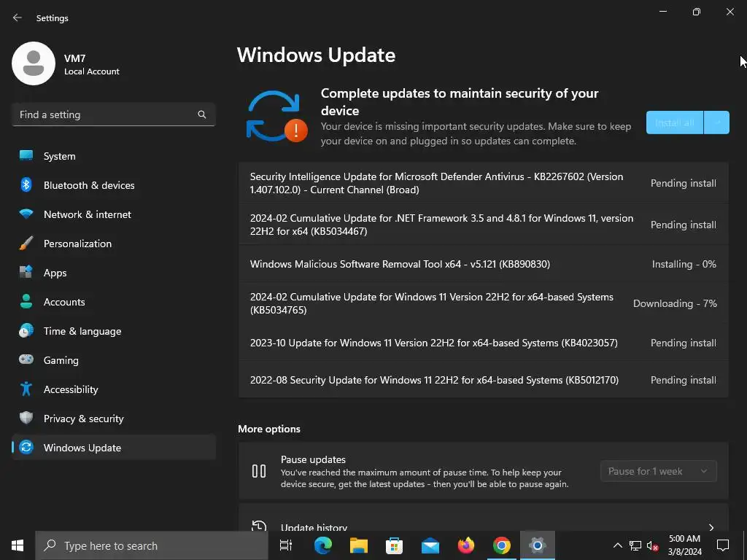Click the 'Installing - 0%' status
747x560 pixels.
(x=684, y=264)
